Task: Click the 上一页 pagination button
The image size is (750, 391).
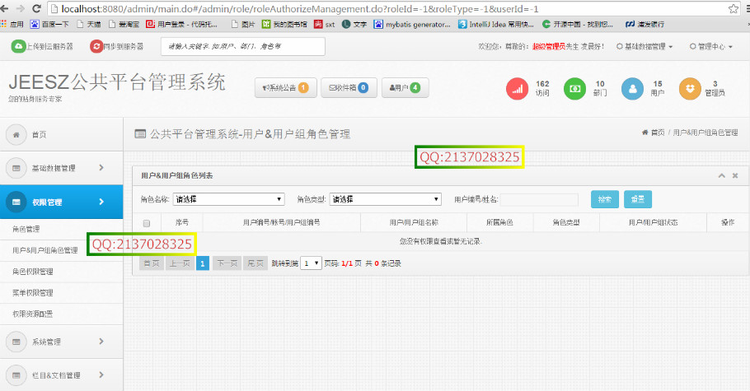Action: 180,263
